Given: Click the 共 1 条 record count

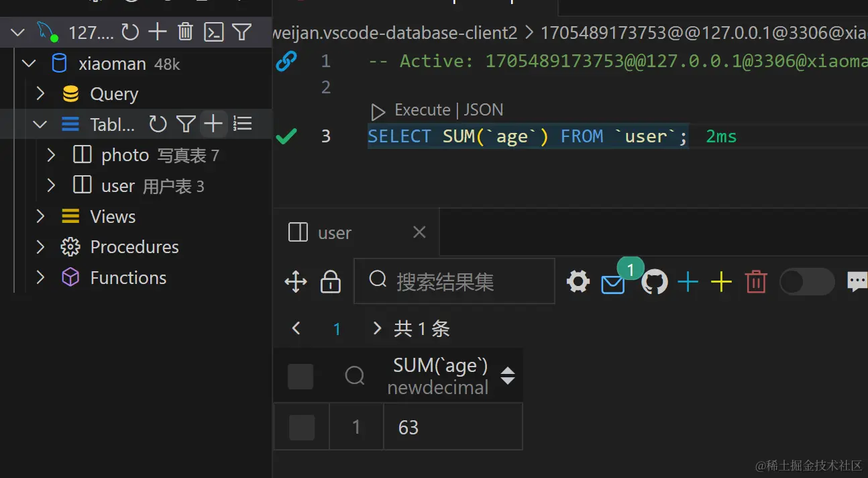Looking at the screenshot, I should [x=422, y=329].
